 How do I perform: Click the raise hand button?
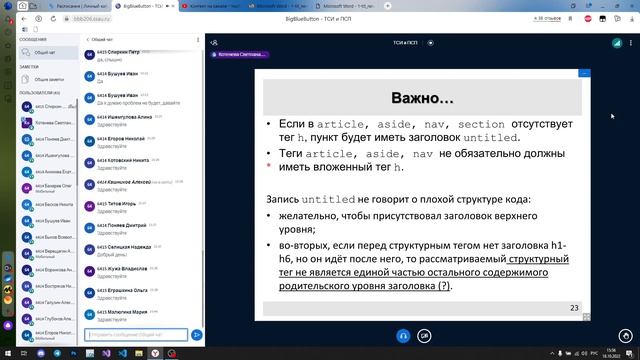625,336
